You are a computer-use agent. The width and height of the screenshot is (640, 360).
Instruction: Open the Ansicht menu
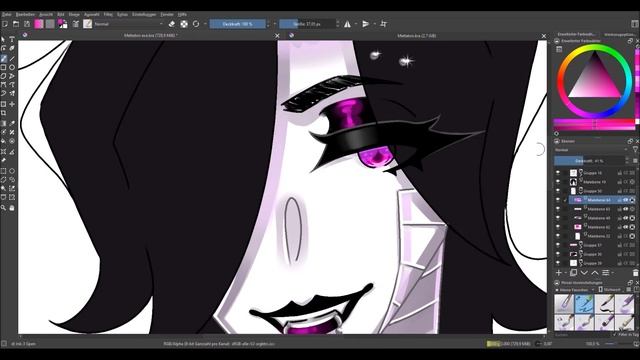[46, 14]
